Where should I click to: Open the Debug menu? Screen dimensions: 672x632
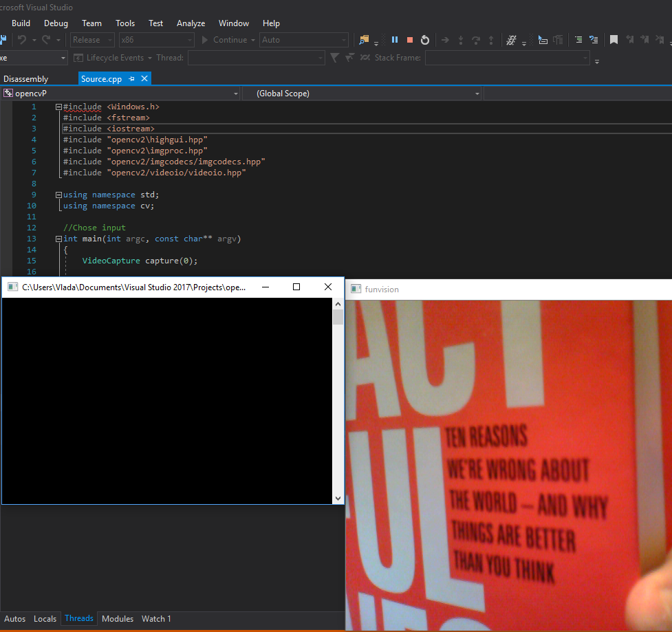pyautogui.click(x=56, y=23)
